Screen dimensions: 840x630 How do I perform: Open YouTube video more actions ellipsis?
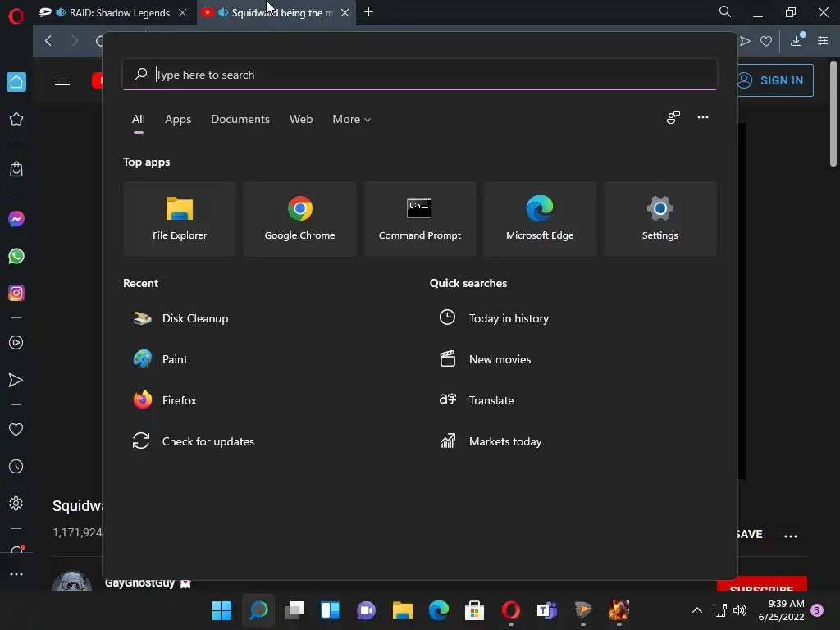[791, 536]
